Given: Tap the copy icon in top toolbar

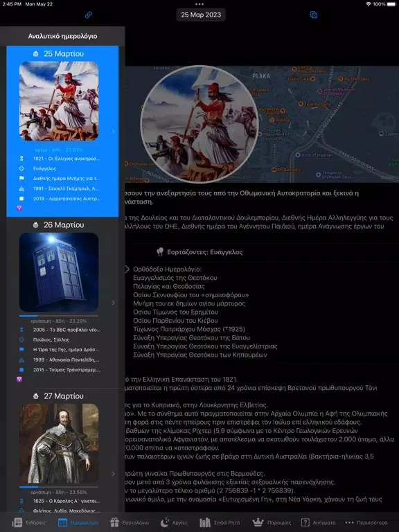Looking at the screenshot, I should [314, 15].
